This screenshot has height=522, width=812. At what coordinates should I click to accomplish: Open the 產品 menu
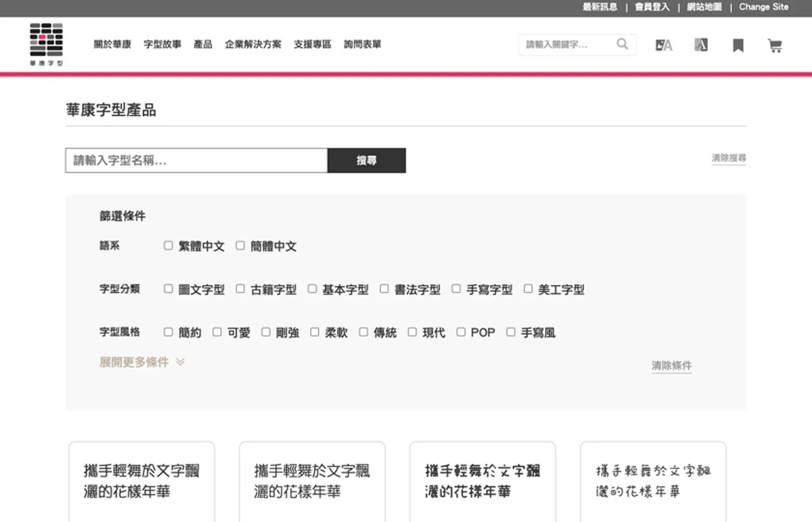coord(203,45)
